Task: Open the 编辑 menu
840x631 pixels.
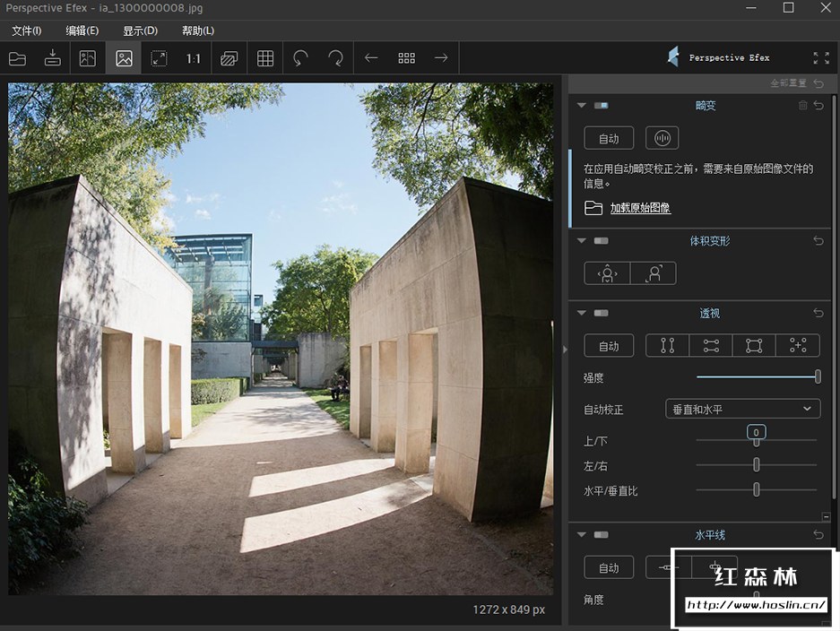Action: point(82,31)
